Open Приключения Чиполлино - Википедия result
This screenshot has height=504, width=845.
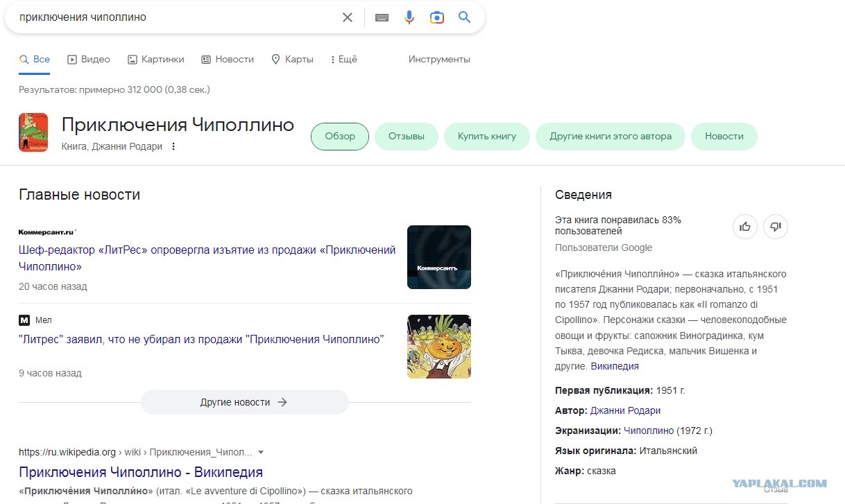coord(141,472)
